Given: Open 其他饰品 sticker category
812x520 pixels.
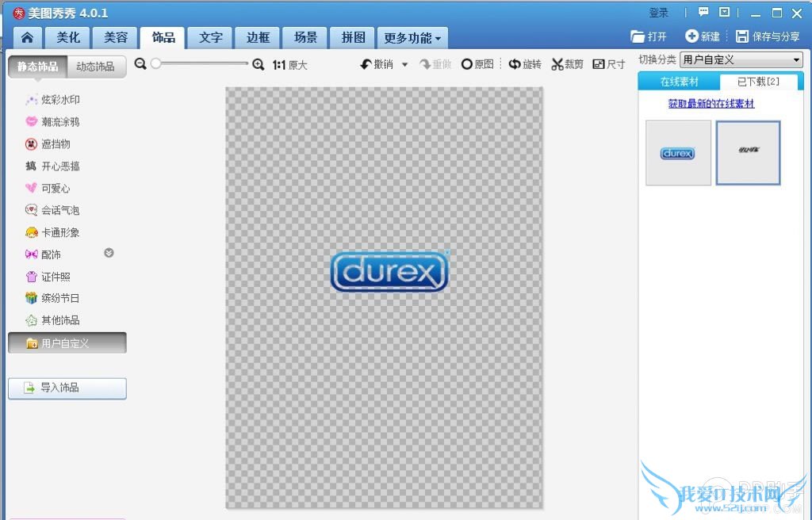Looking at the screenshot, I should tap(53, 320).
